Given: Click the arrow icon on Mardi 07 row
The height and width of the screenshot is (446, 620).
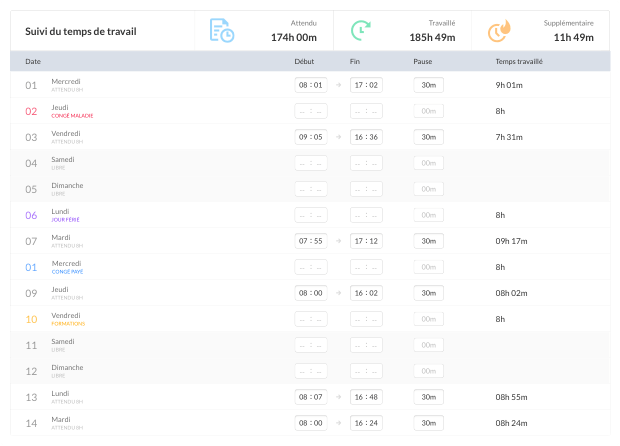Looking at the screenshot, I should click(338, 241).
